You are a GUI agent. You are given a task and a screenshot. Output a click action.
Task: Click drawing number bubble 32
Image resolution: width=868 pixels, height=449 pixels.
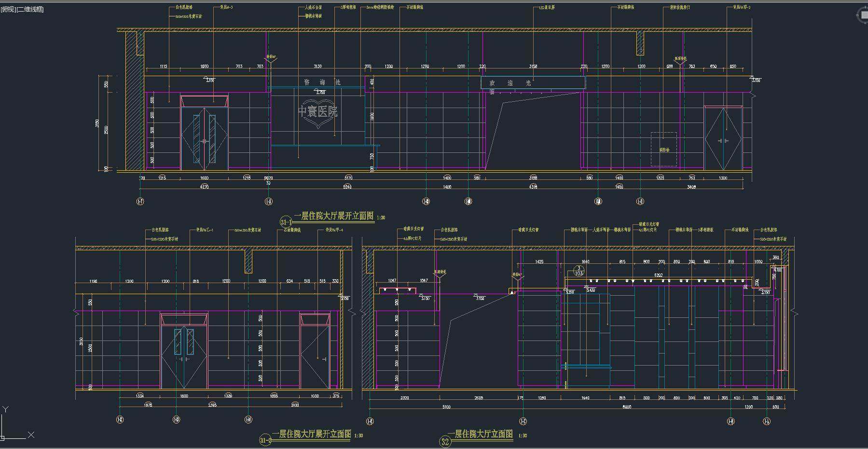coord(445,441)
